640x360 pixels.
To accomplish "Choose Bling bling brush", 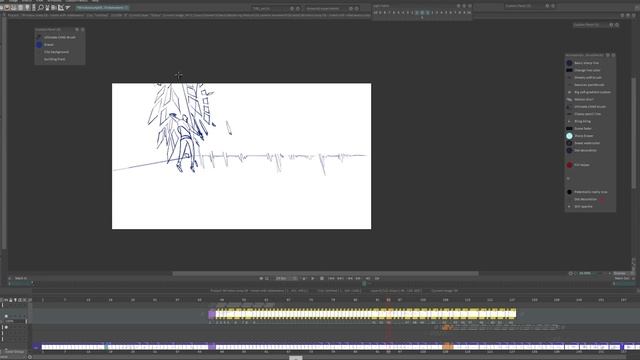I will click(582, 121).
